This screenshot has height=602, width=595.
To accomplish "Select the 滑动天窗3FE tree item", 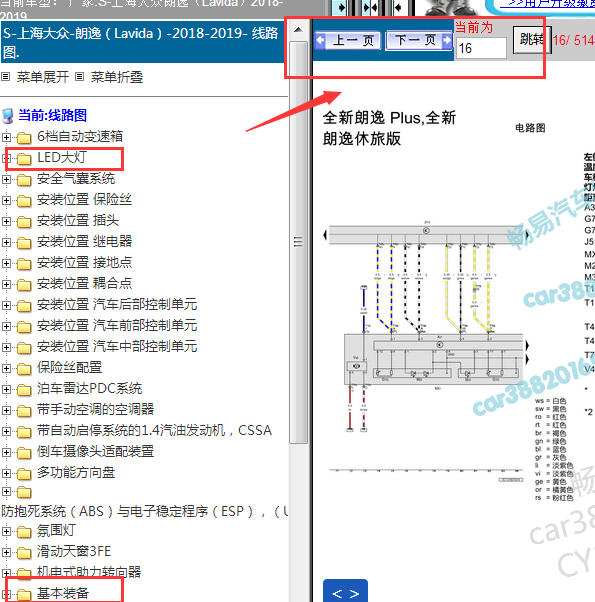I will [x=74, y=552].
